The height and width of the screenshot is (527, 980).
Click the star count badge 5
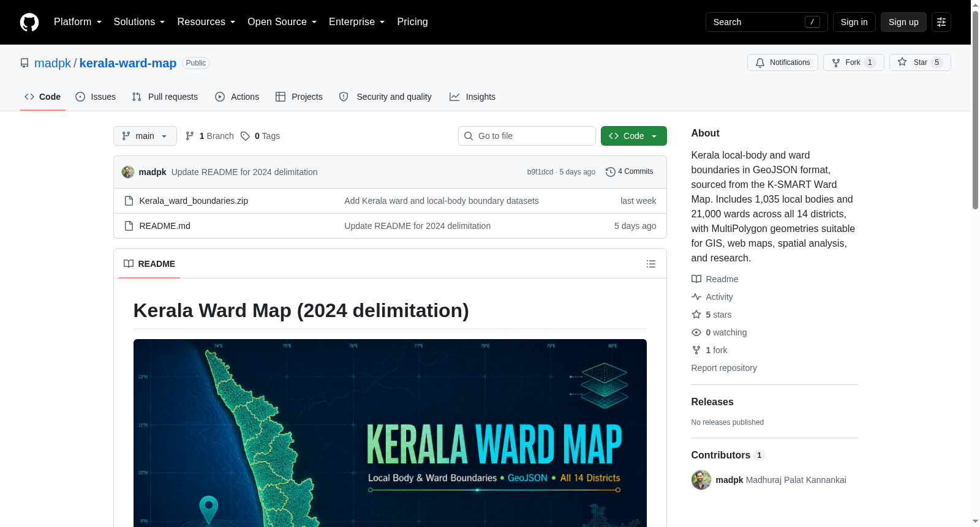(x=937, y=62)
